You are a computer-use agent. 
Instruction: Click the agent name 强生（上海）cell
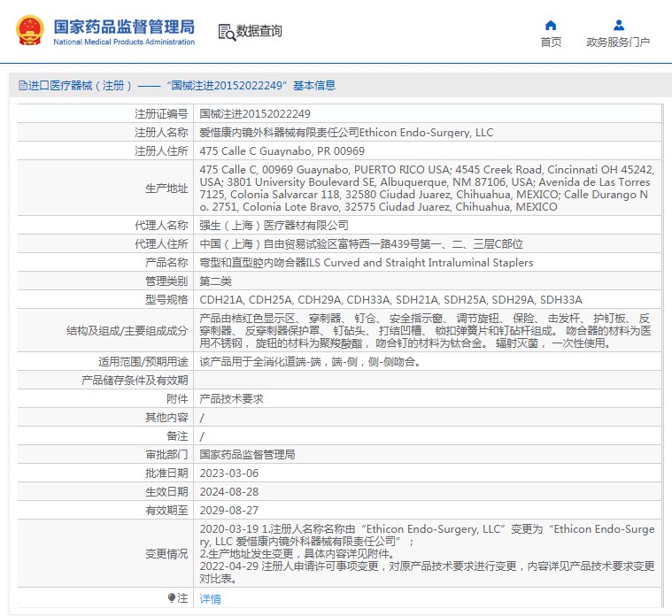click(427, 225)
